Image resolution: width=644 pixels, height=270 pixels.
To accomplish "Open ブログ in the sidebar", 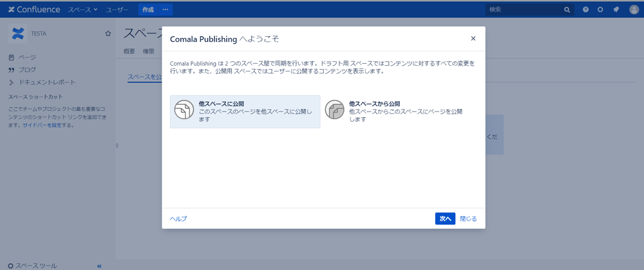I will coord(27,70).
